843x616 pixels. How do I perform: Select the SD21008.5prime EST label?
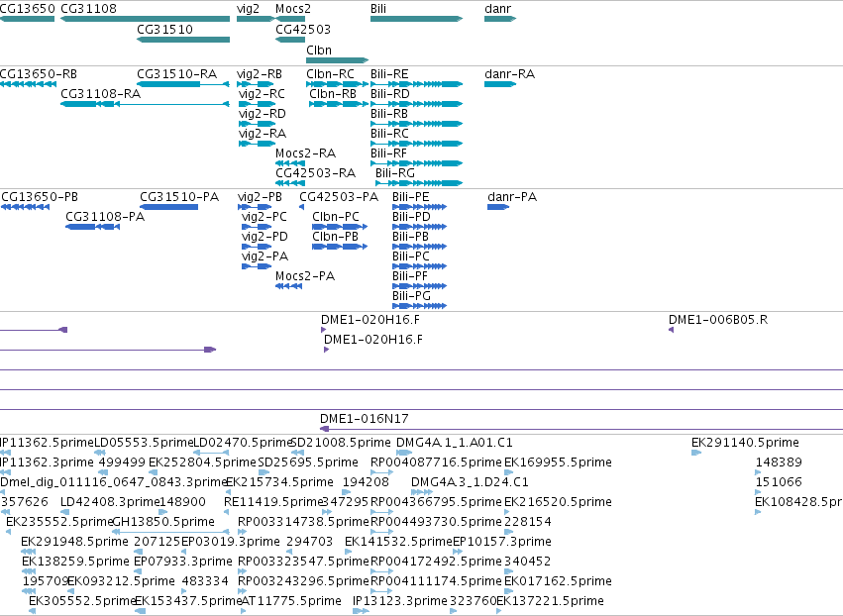(341, 443)
